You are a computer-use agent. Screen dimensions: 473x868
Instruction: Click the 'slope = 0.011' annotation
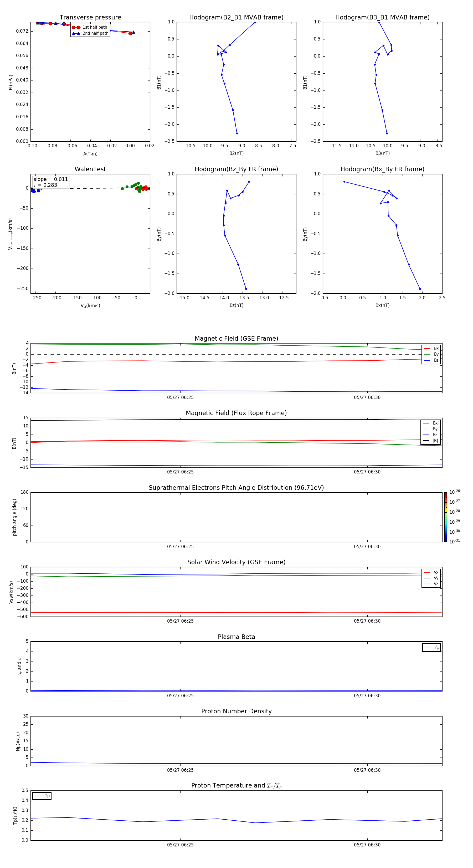[50, 179]
